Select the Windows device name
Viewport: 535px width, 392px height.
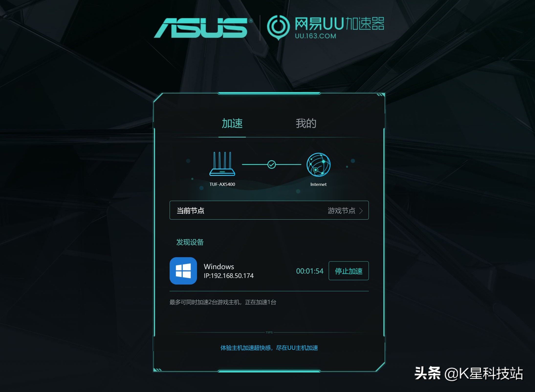pyautogui.click(x=219, y=266)
